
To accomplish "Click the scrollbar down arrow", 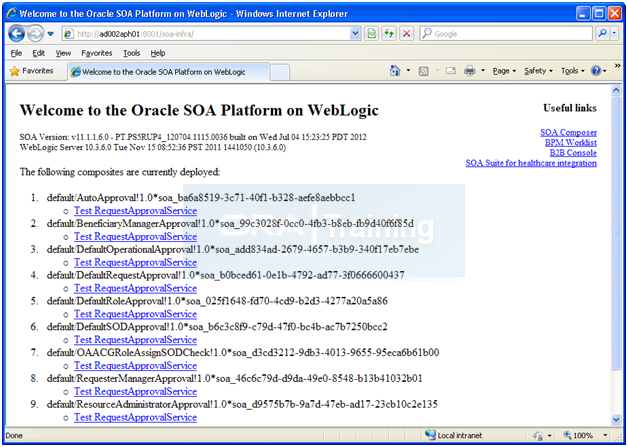I will pyautogui.click(x=616, y=419).
